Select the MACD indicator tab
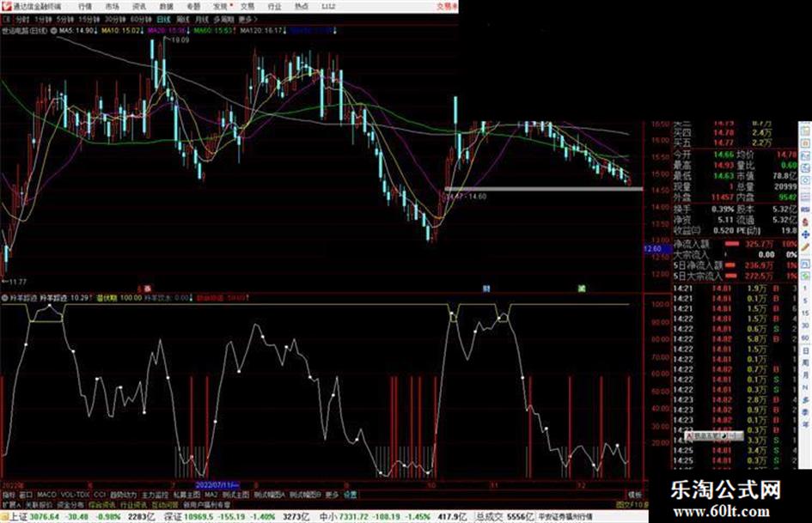Image resolution: width=812 pixels, height=523 pixels. point(46,495)
